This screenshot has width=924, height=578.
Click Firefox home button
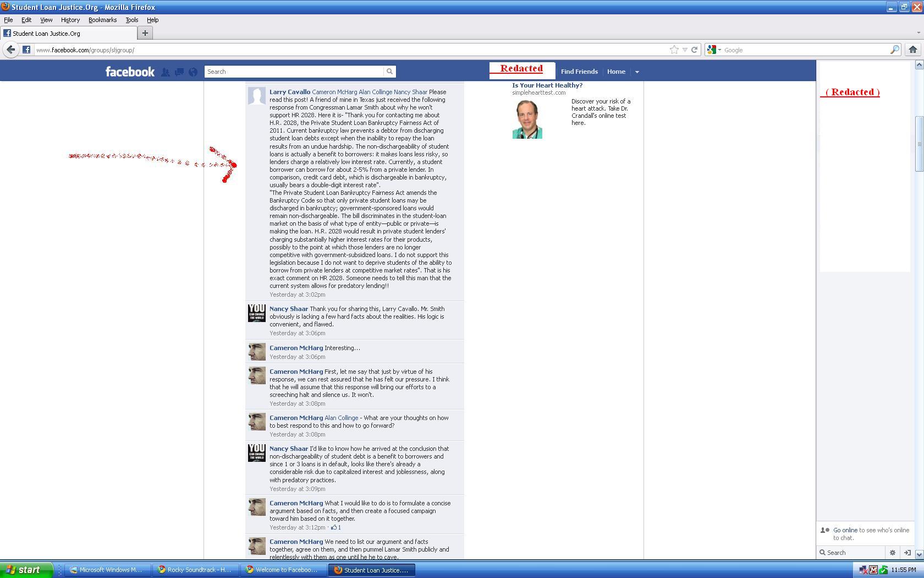pos(913,50)
